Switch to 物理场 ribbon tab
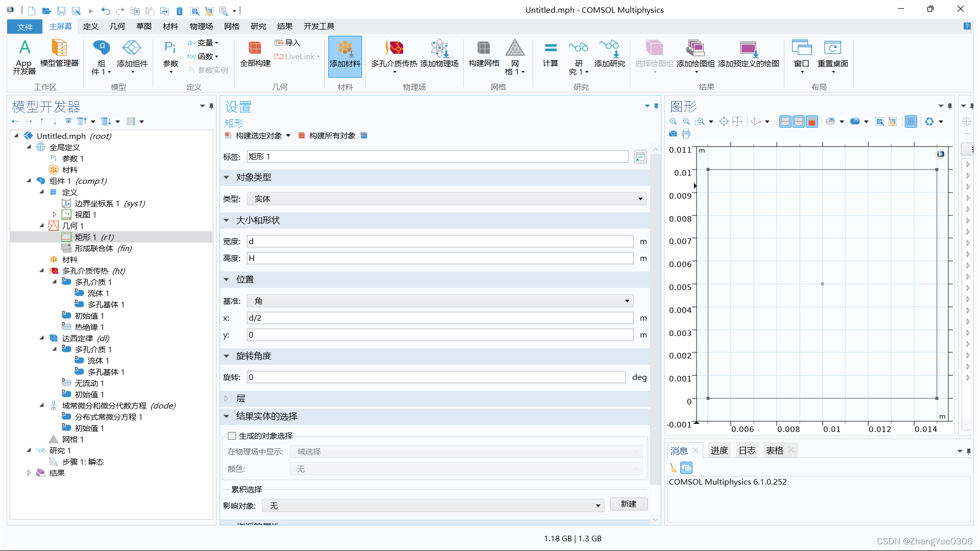This screenshot has height=551, width=980. coord(201,26)
